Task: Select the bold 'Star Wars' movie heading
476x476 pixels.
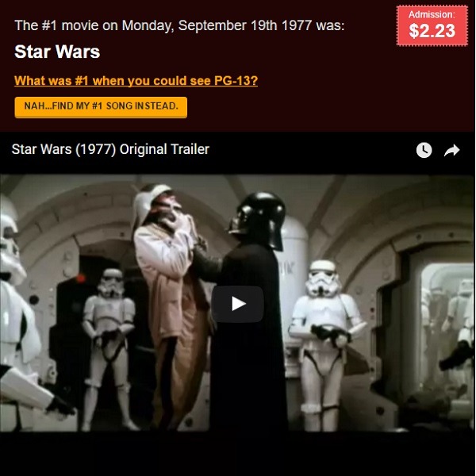Action: (x=57, y=52)
